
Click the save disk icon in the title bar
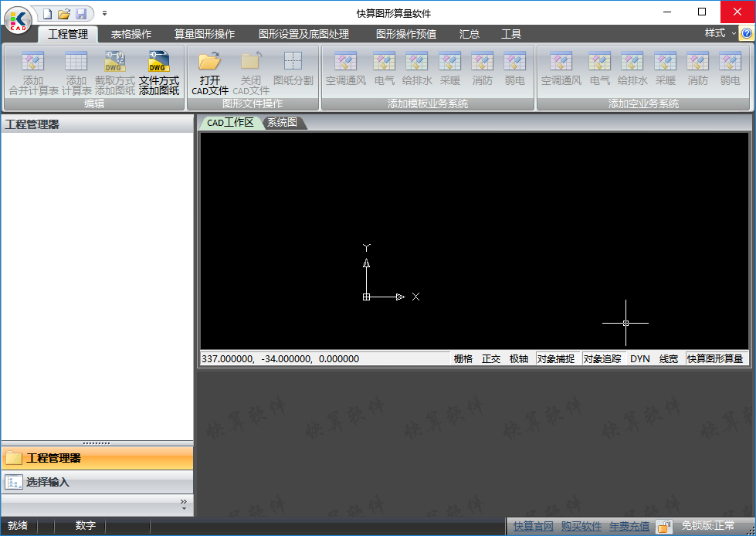point(81,14)
